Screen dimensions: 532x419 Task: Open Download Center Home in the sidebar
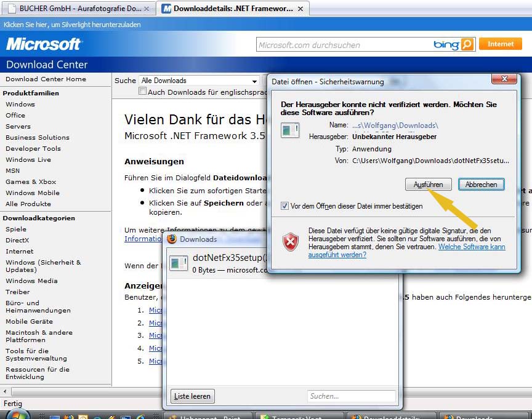[x=46, y=79]
